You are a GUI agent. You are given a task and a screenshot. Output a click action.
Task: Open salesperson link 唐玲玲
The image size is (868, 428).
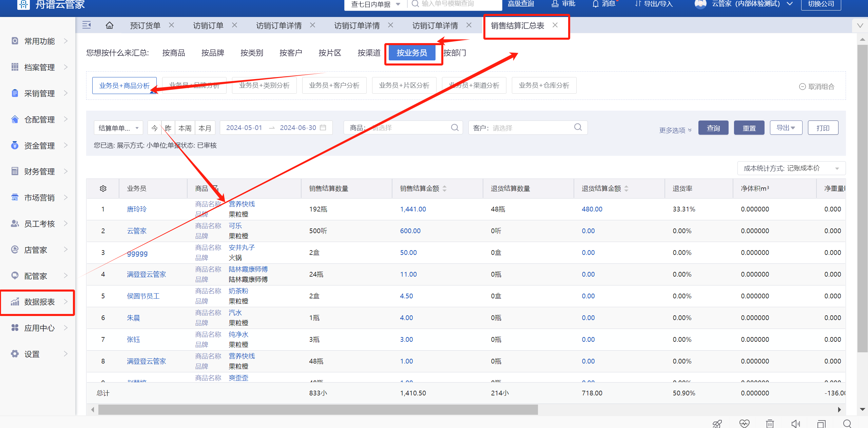(137, 209)
